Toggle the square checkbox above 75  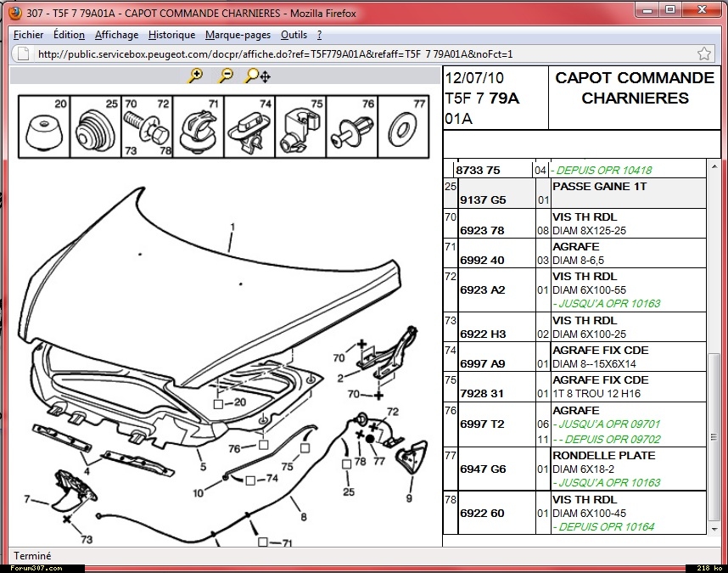[x=305, y=448]
